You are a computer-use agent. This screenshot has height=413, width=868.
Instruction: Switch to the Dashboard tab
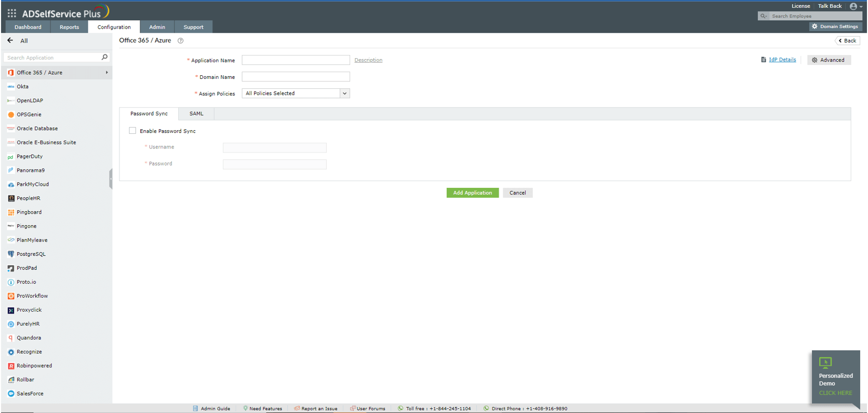[28, 27]
